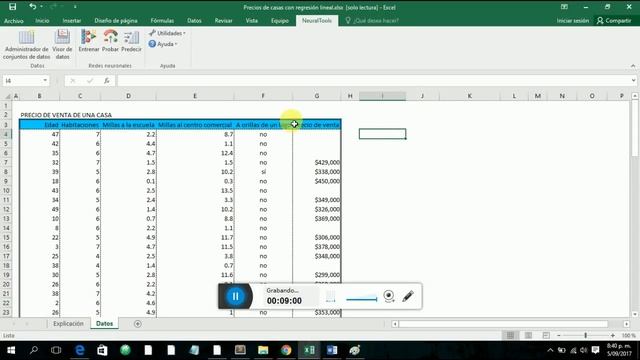Viewport: 640px width, 360px height.
Task: Launch the Probar neural network tool
Action: [x=110, y=41]
